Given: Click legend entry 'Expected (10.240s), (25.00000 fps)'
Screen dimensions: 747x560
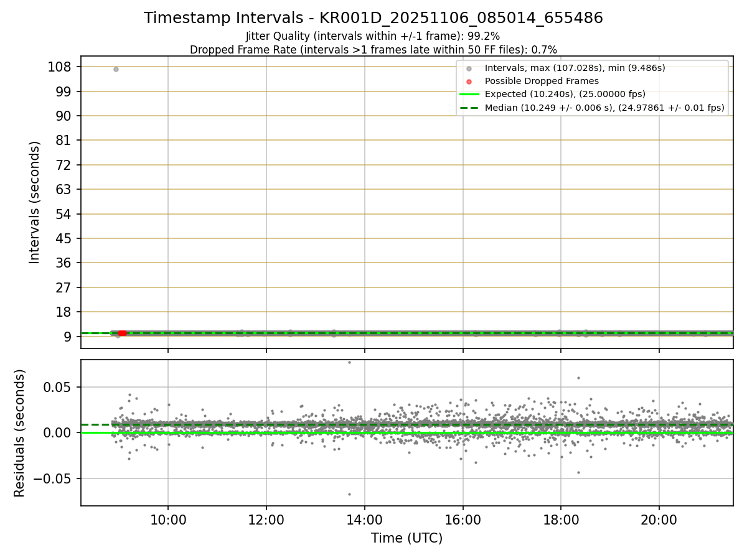Looking at the screenshot, I should [565, 94].
